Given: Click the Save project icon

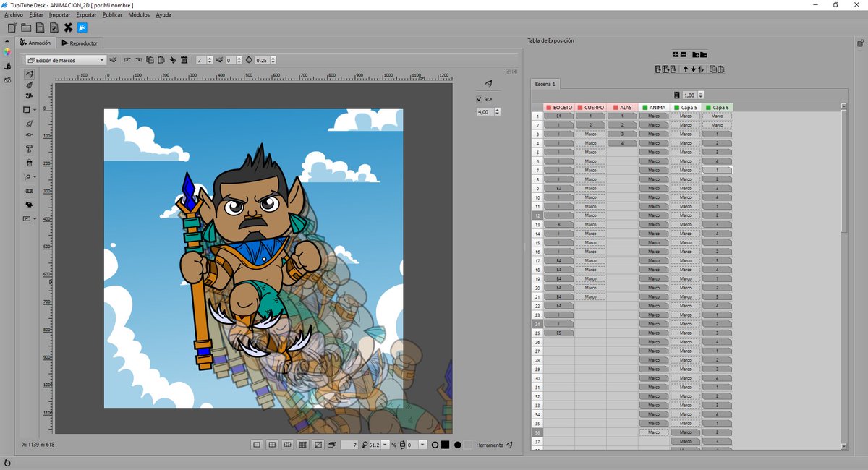Looking at the screenshot, I should 40,27.
